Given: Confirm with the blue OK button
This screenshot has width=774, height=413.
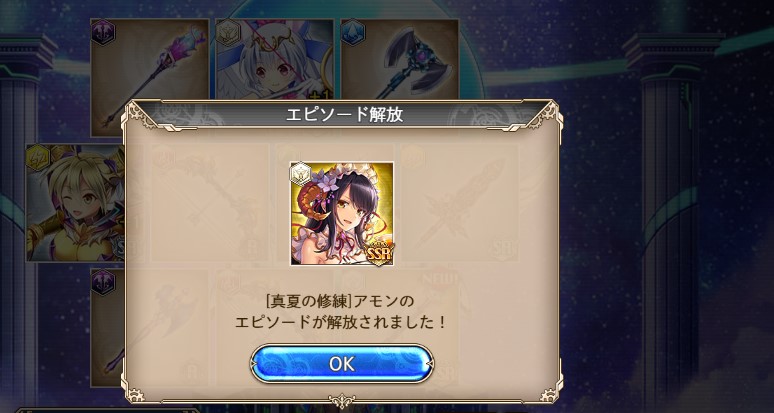Looking at the screenshot, I should pos(342,364).
